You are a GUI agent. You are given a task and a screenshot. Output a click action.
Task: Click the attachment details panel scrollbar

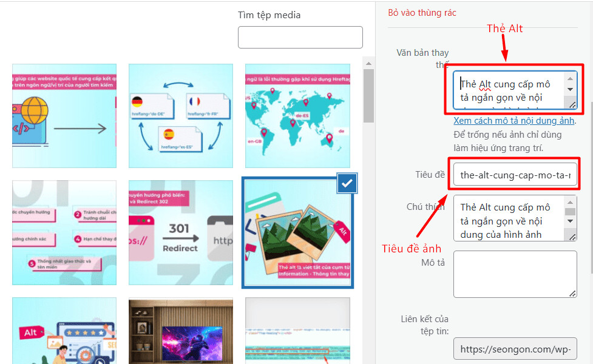click(x=591, y=189)
